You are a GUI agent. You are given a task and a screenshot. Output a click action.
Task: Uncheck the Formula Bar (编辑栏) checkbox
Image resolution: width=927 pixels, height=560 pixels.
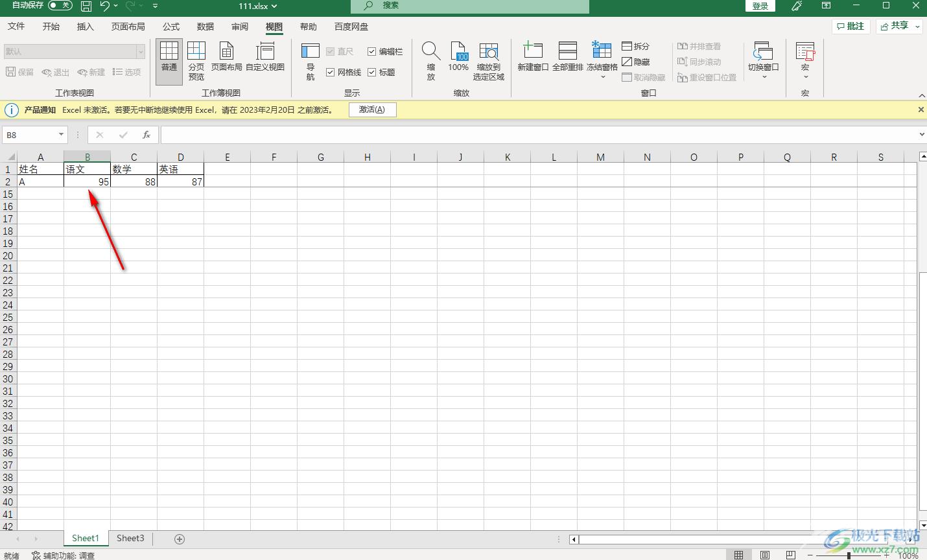pyautogui.click(x=371, y=51)
